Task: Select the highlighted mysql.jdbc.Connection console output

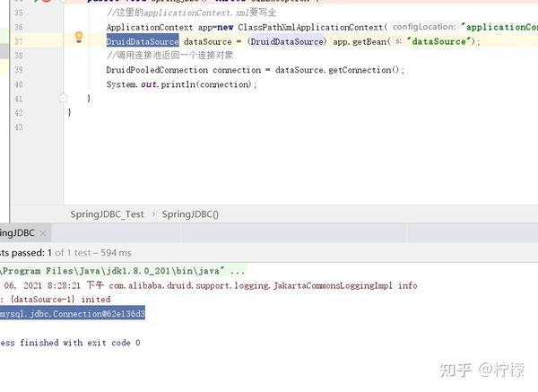Action: click(73, 313)
